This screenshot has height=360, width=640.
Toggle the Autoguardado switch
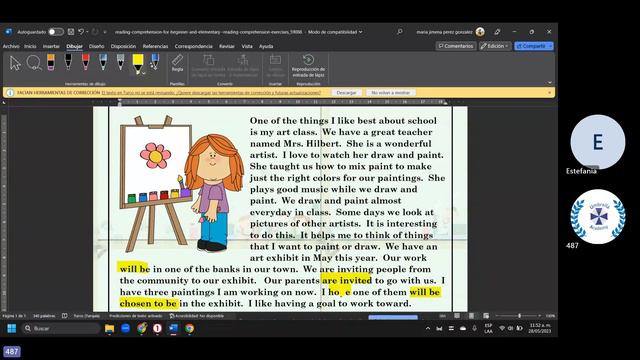tap(56, 32)
